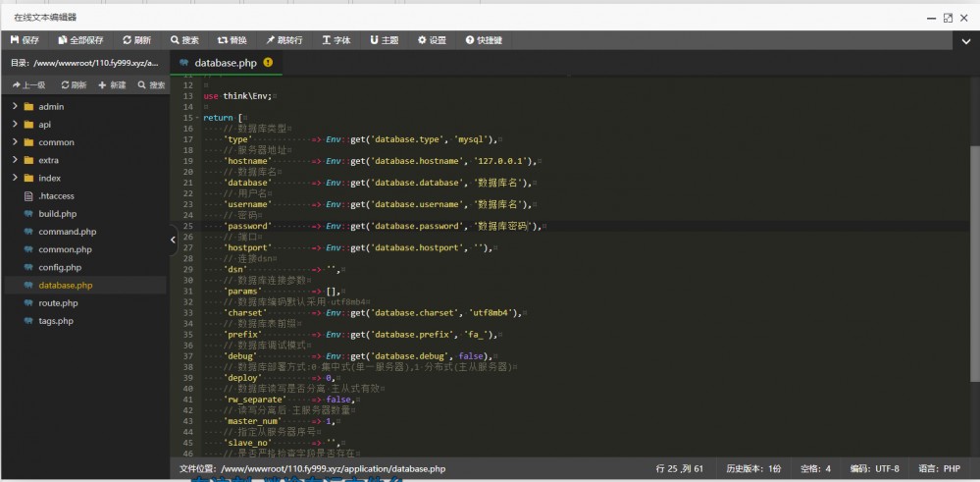
Task: Click the 文件位置 file path in status bar
Action: [313, 469]
